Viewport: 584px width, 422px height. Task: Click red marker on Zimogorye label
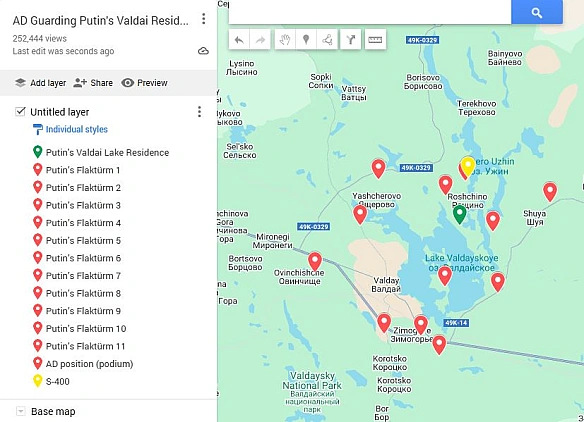pyautogui.click(x=421, y=324)
